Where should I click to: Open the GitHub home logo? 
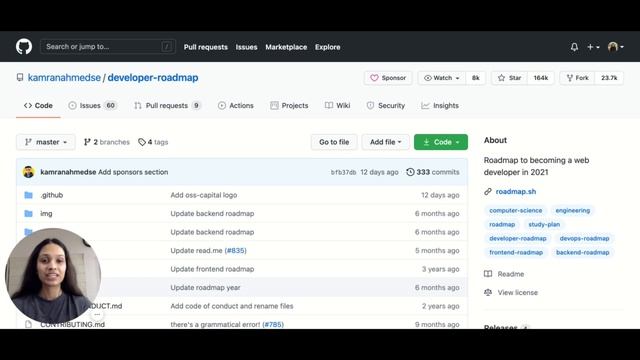tap(24, 47)
